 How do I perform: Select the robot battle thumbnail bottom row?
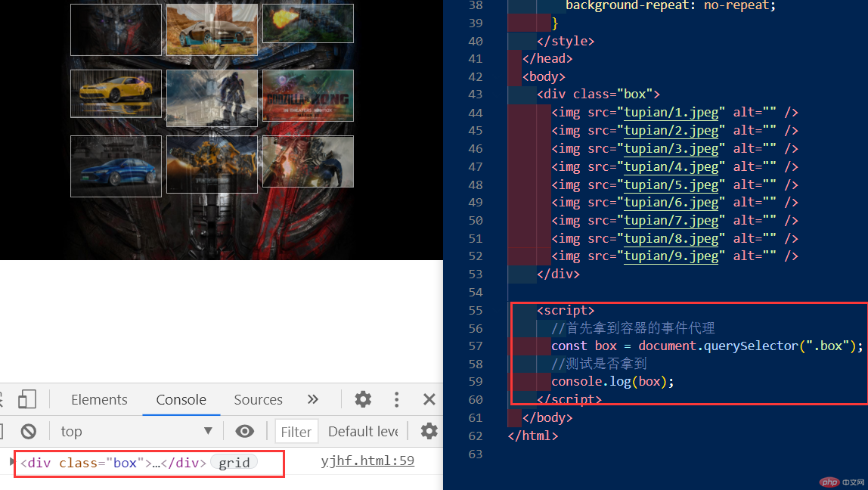pyautogui.click(x=308, y=162)
